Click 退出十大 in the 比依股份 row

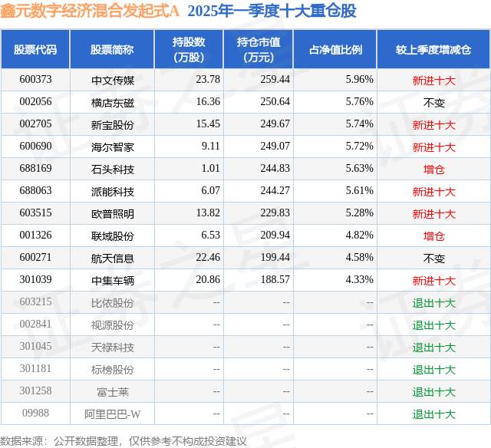pyautogui.click(x=433, y=303)
